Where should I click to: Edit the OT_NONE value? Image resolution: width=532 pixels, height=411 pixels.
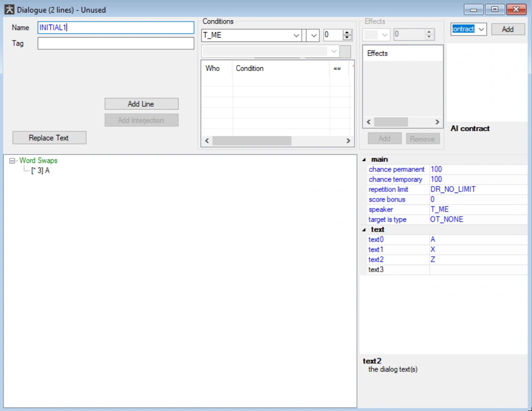click(x=478, y=220)
